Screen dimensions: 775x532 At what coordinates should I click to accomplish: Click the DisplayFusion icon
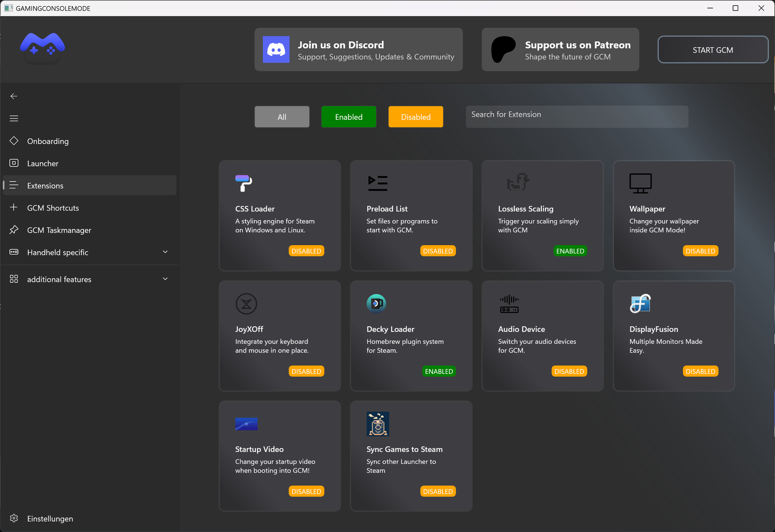coord(640,303)
